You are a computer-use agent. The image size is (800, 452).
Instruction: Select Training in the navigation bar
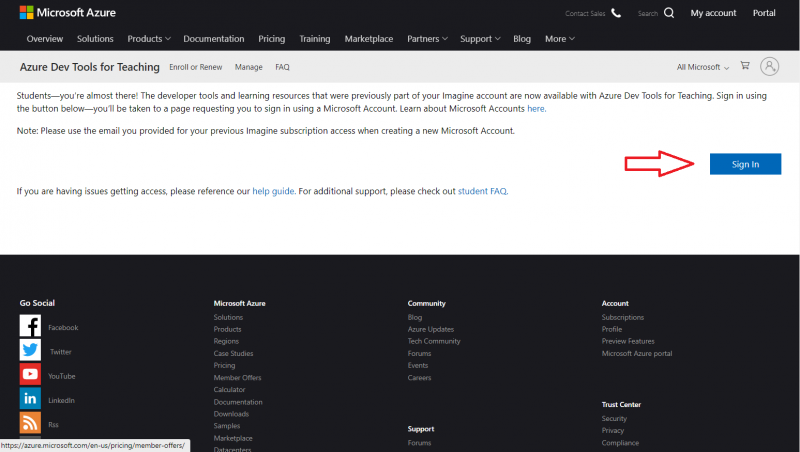[314, 39]
